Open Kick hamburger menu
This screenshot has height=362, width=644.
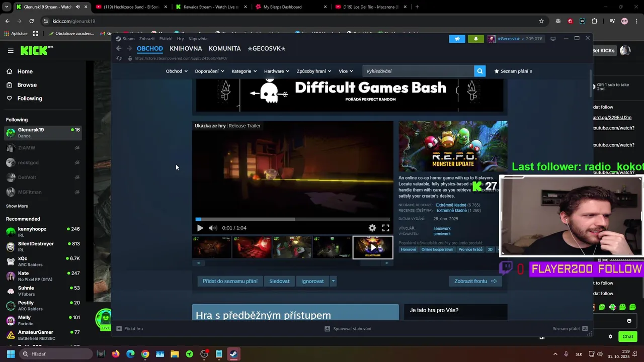pos(11,50)
